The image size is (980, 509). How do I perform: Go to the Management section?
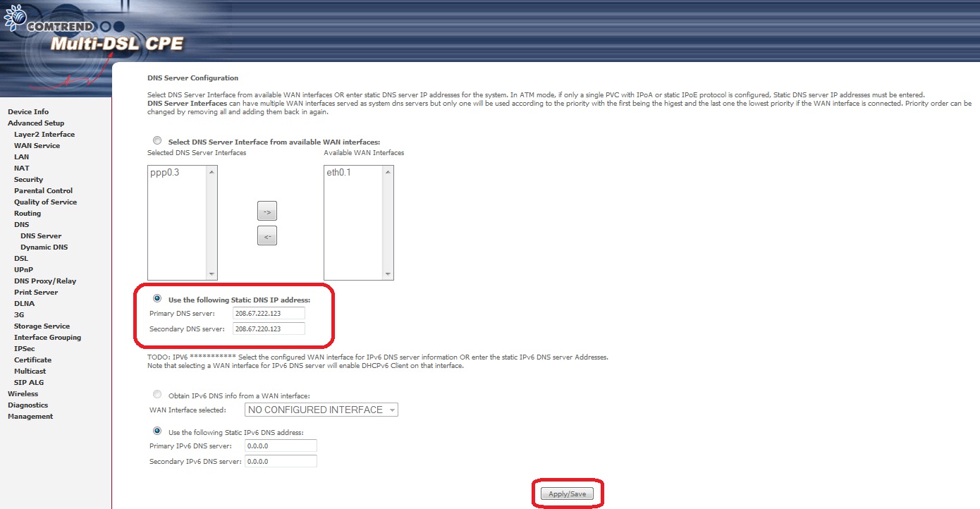pyautogui.click(x=30, y=416)
